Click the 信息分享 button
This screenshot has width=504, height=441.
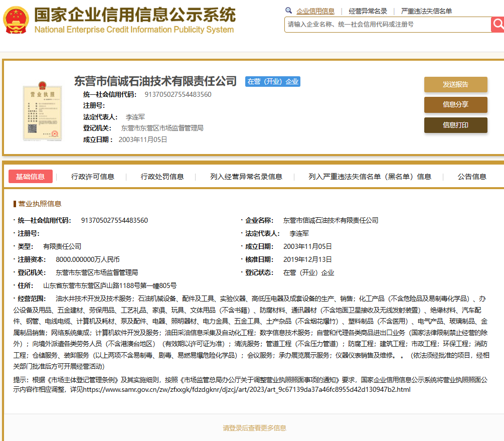tap(455, 104)
